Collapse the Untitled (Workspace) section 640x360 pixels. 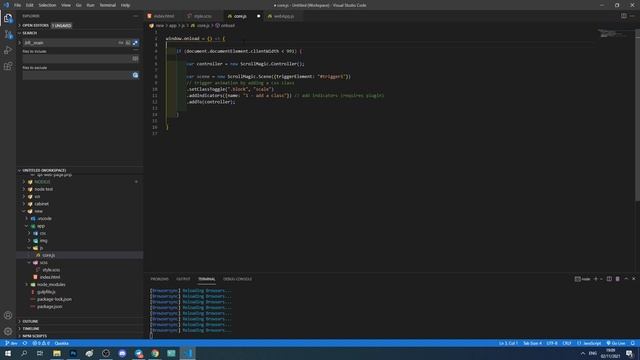pos(44,170)
